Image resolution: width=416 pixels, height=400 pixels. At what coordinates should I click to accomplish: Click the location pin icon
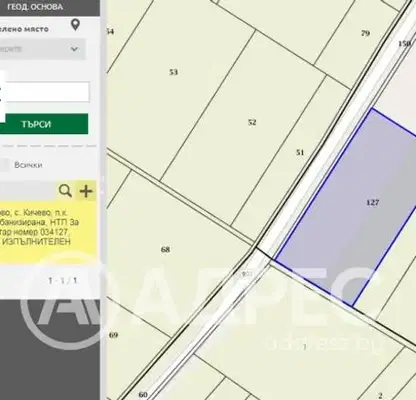click(76, 25)
